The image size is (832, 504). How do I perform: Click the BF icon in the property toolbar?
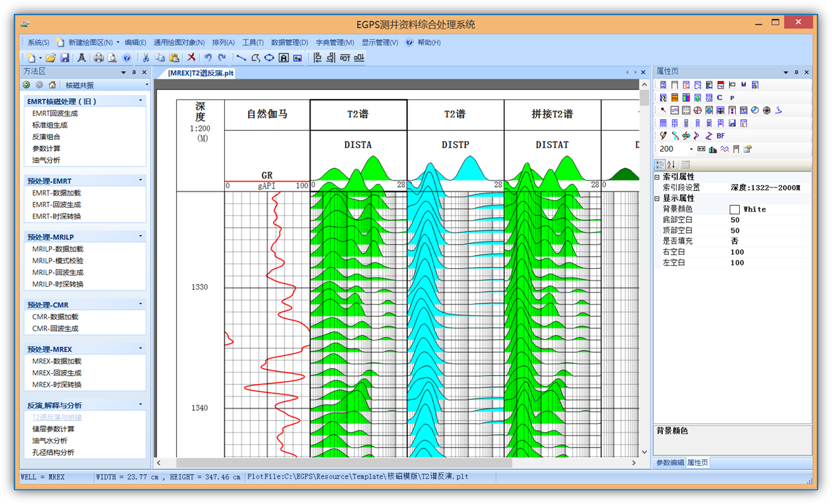point(720,136)
